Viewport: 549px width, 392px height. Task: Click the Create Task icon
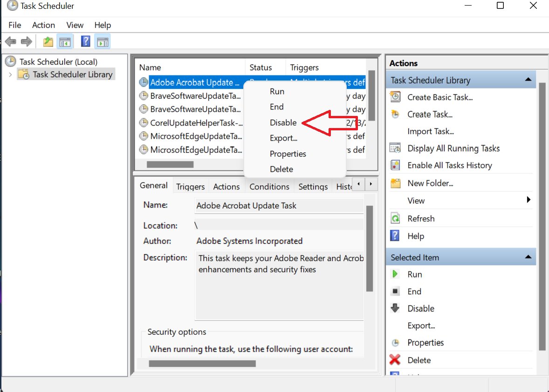click(395, 114)
